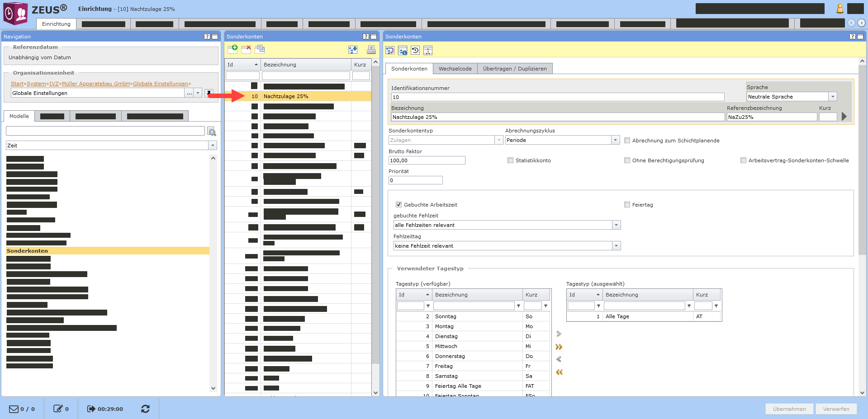
Task: Uncheck the Gebuchte Arbeitszeit checkbox
Action: (x=398, y=205)
